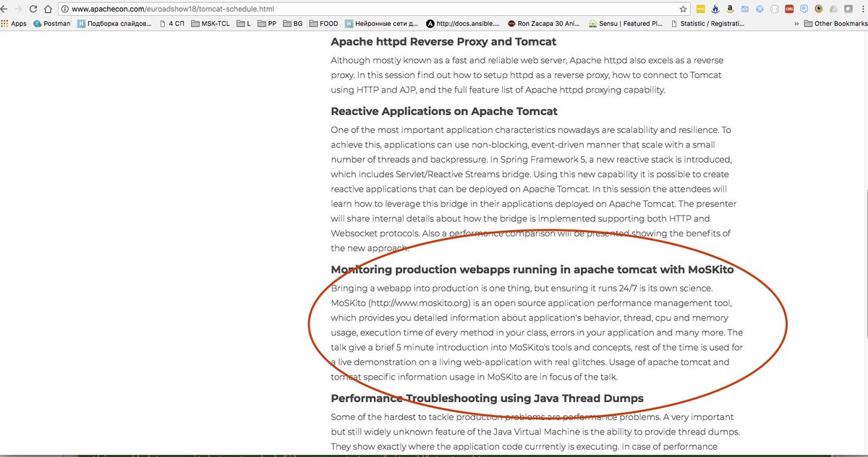Open the Apps grid shortcut

[14, 23]
